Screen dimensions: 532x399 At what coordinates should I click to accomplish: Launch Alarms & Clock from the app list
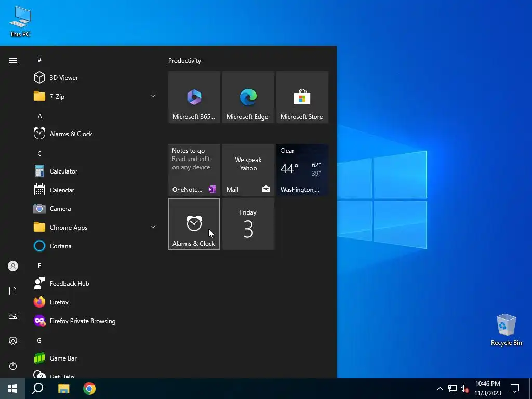tap(95, 134)
